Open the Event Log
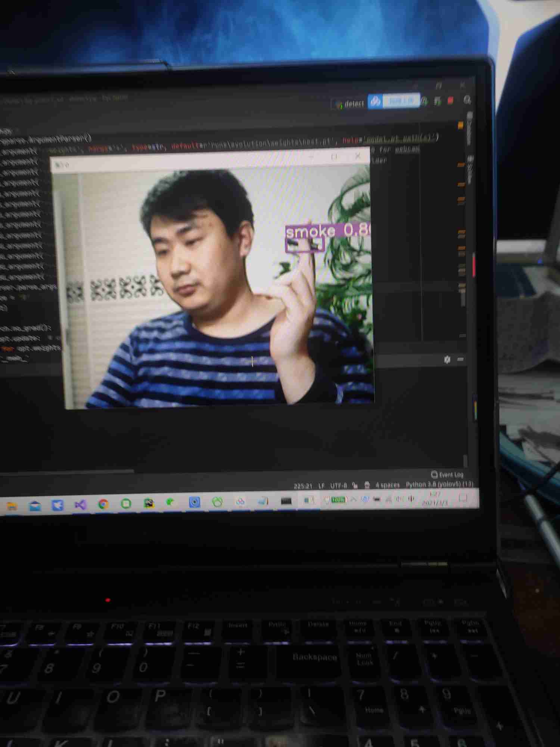This screenshot has height=747, width=560. click(447, 474)
